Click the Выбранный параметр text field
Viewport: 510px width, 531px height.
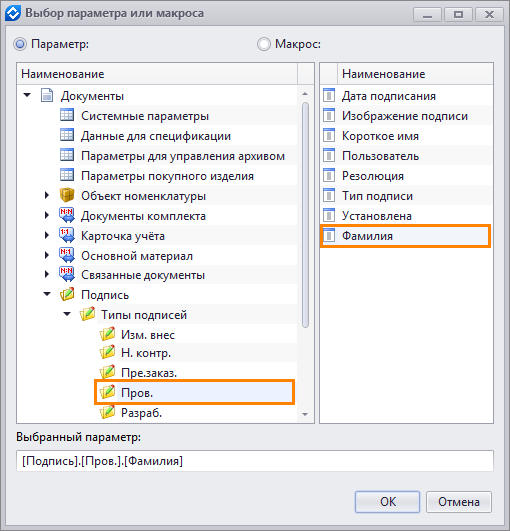coord(255,461)
